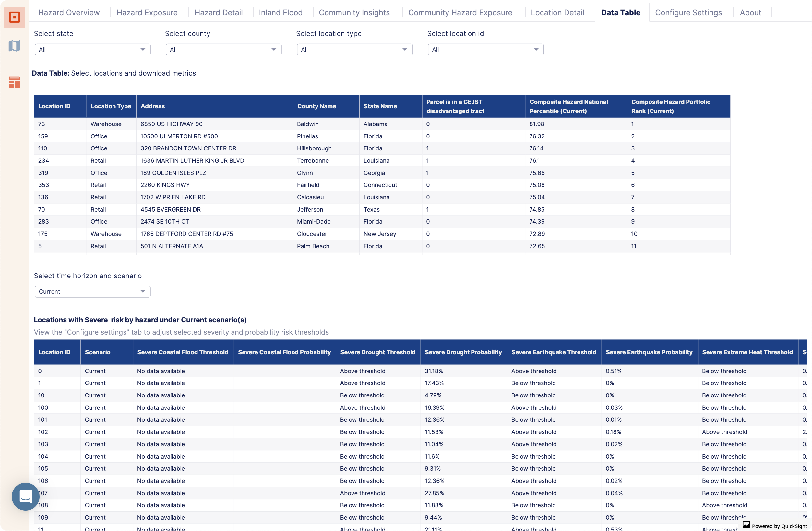Select Location ID 100 in severe risk table
This screenshot has height=531, width=812.
coord(57,408)
